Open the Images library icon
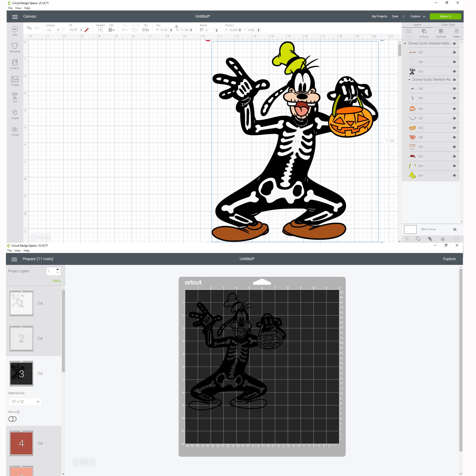Image resolution: width=476 pixels, height=476 pixels. point(15,79)
